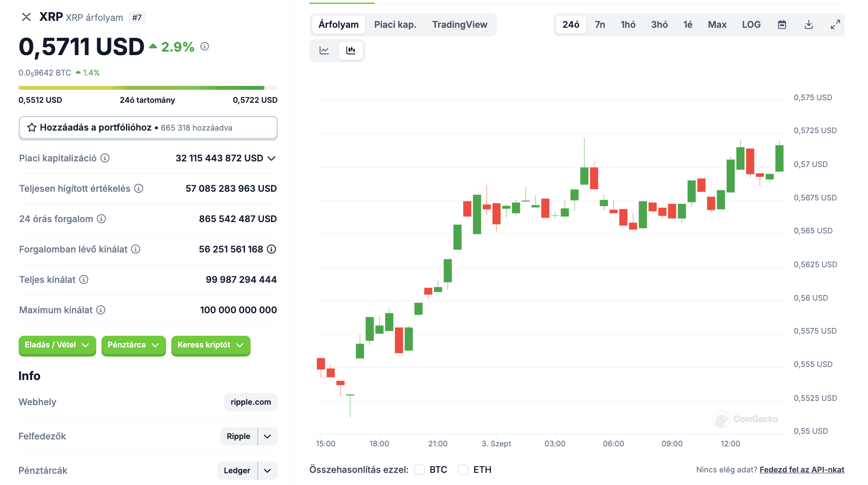The height and width of the screenshot is (485, 868).
Task: Open the calendar date range picker
Action: (782, 25)
